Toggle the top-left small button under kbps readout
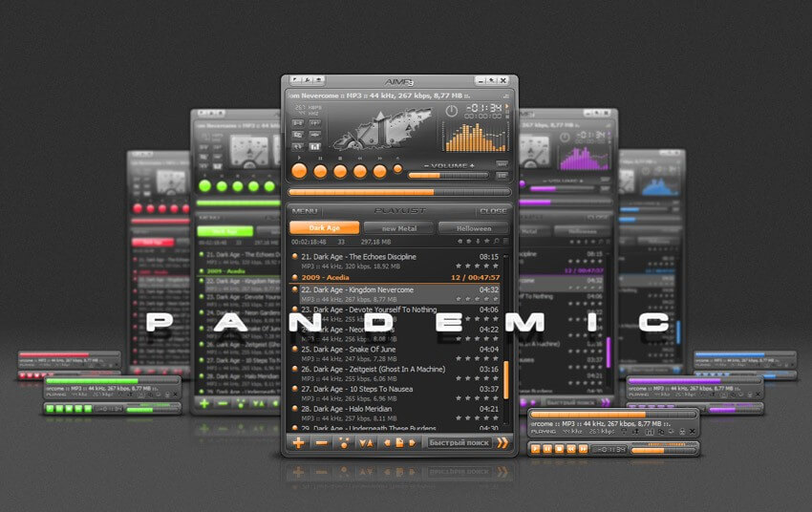 (x=298, y=122)
